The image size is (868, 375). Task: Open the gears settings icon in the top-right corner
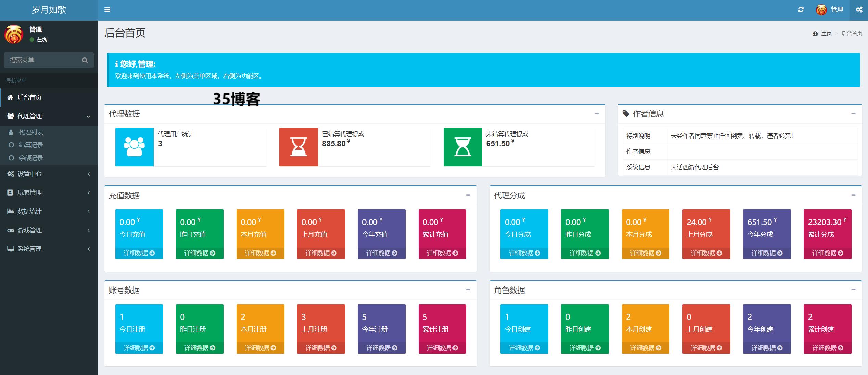click(859, 10)
